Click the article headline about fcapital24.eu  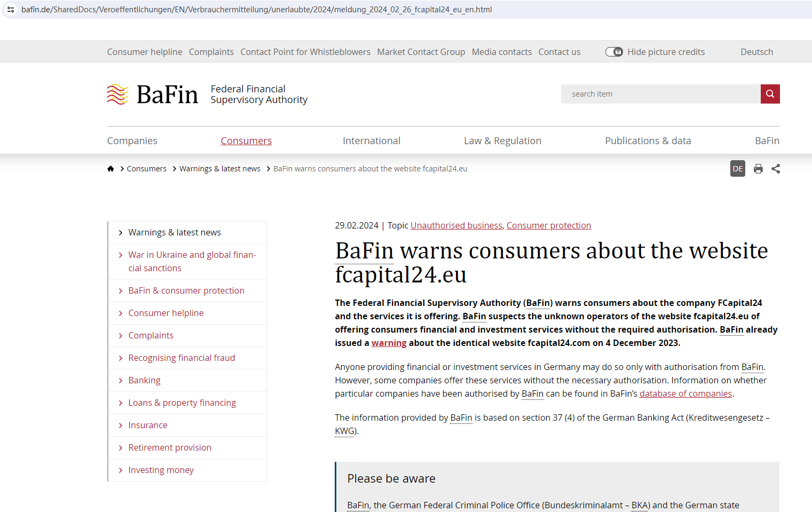pyautogui.click(x=551, y=263)
